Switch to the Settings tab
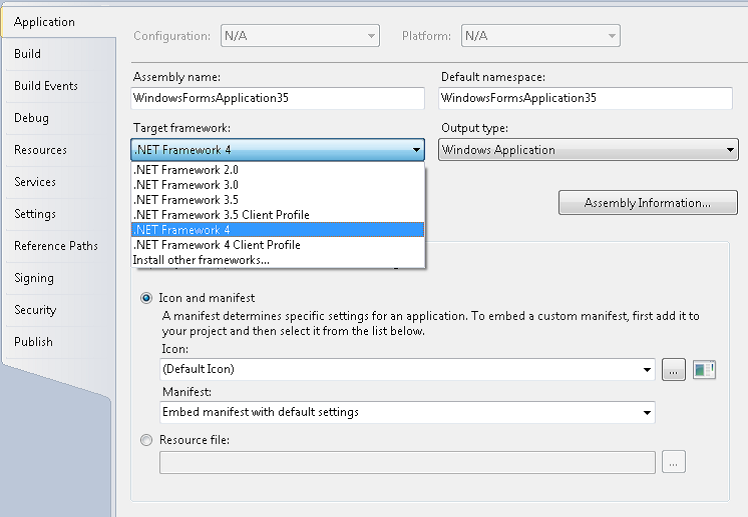This screenshot has height=517, width=748. tap(58, 214)
